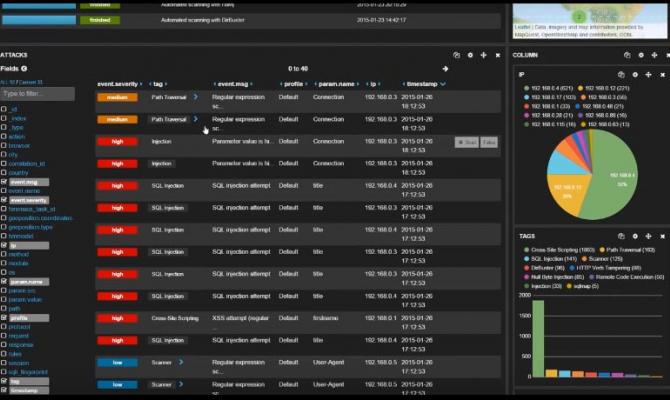Click the TAGS panel inspect icon

(x=621, y=236)
